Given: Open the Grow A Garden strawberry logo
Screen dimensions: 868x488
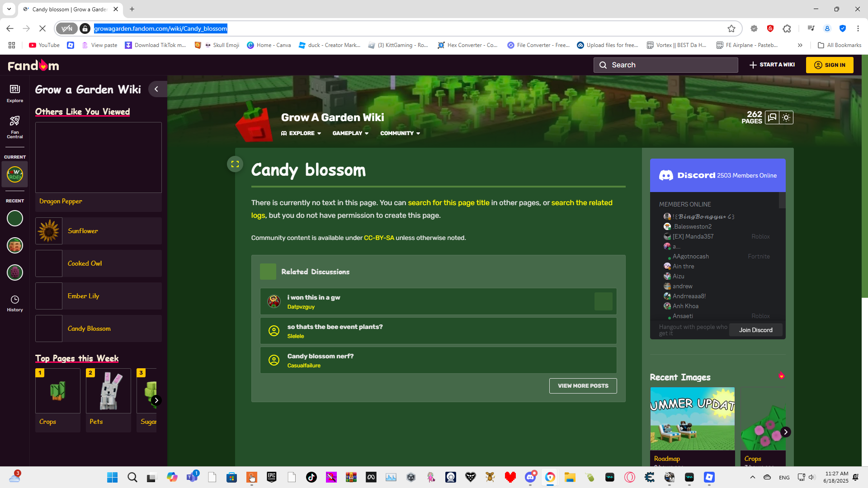Looking at the screenshot, I should coord(254,122).
